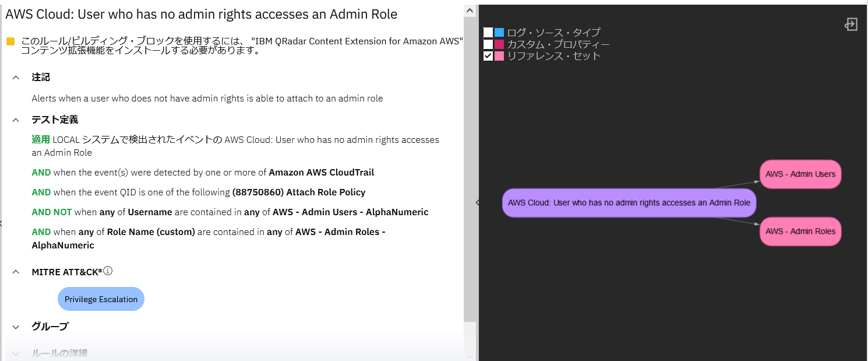Click the Privilege Escalation tactic tag
The width and height of the screenshot is (868, 361).
click(101, 299)
